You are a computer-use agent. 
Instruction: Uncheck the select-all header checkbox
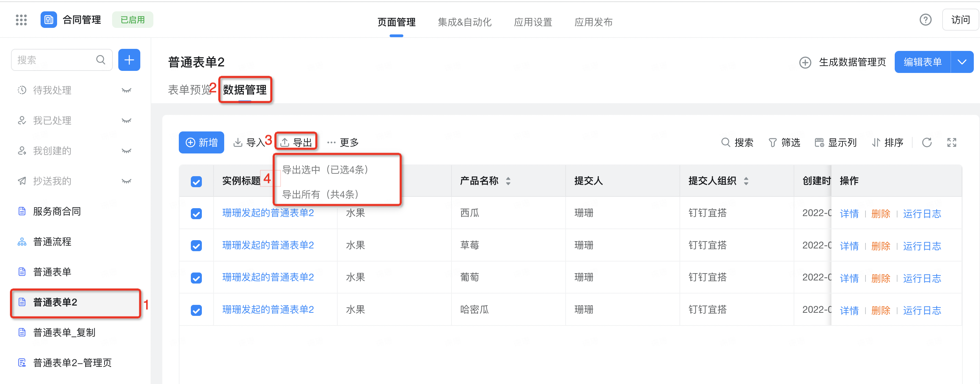tap(196, 182)
